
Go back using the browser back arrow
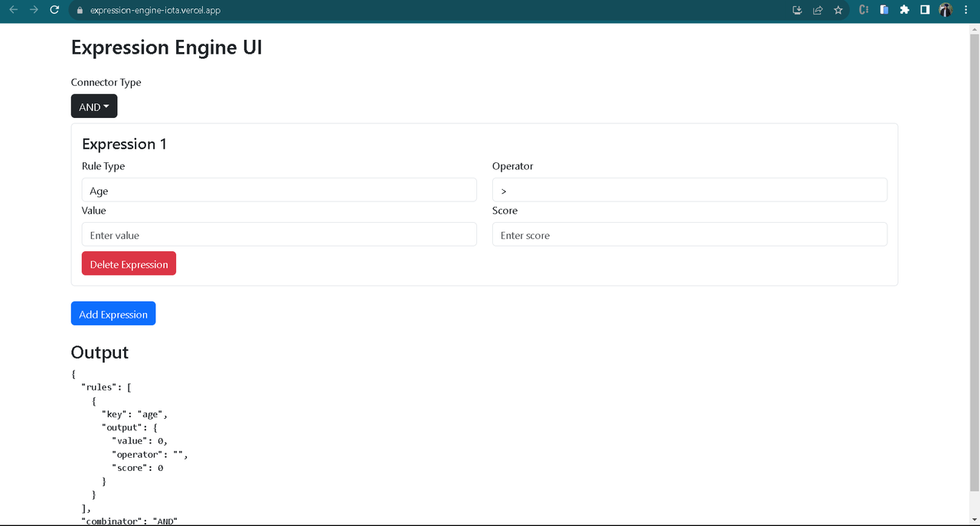[13, 10]
